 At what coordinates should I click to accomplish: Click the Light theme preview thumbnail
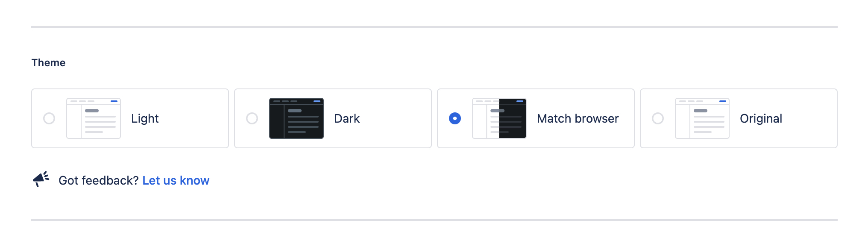pos(94,118)
